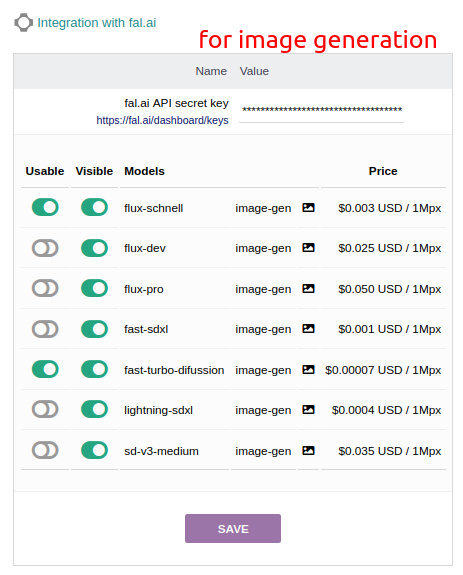Click the Visible column header
This screenshot has height=575, width=463.
(94, 171)
